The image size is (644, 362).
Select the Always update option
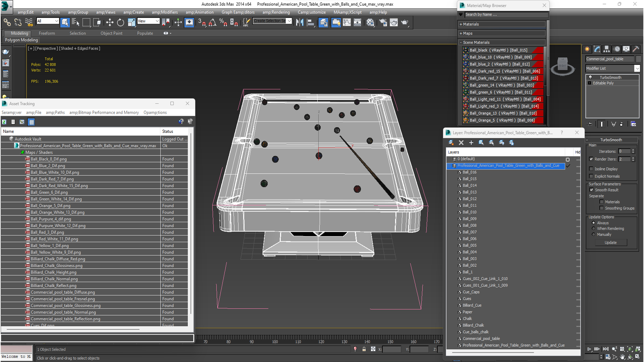coord(593,223)
